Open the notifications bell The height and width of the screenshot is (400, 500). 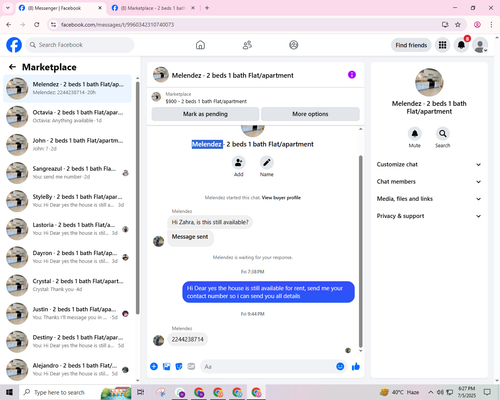[x=461, y=45]
